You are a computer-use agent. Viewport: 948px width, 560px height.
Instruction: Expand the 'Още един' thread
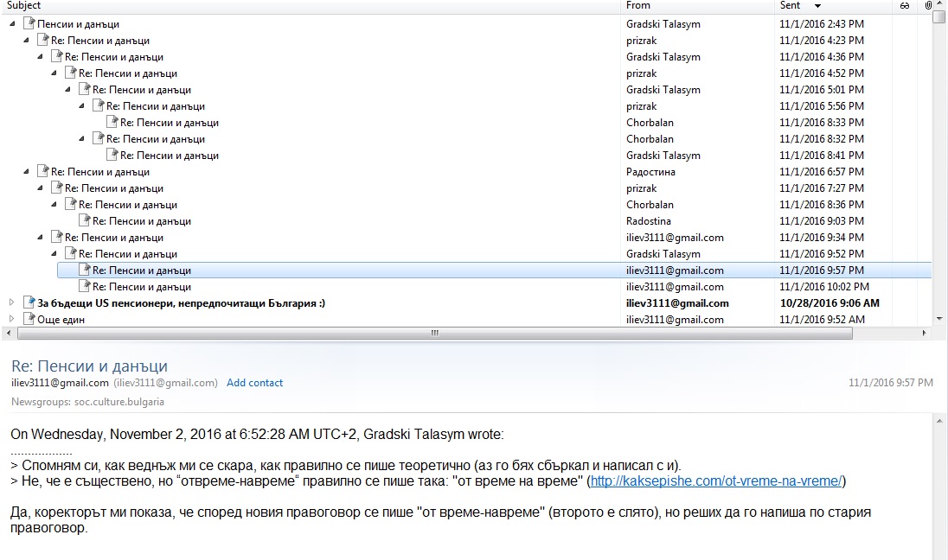(11, 318)
